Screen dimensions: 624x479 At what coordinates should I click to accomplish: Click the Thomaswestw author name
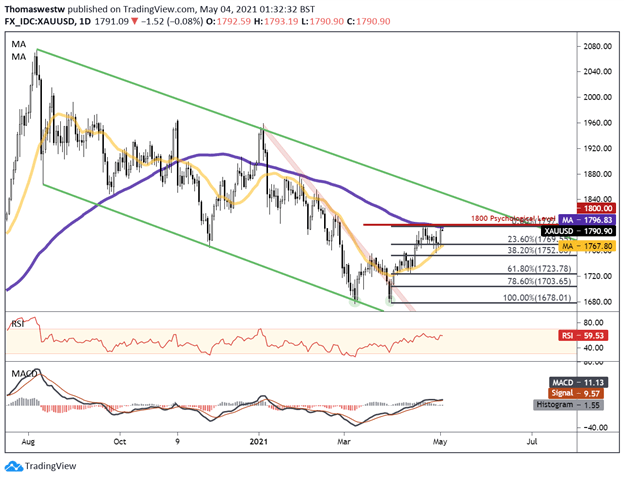35,9
